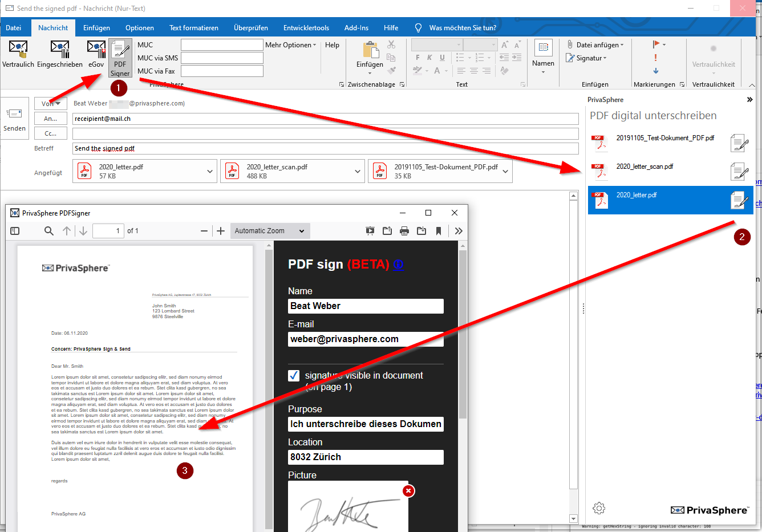Sign 2020_letter.pdf via its pen icon

(739, 200)
